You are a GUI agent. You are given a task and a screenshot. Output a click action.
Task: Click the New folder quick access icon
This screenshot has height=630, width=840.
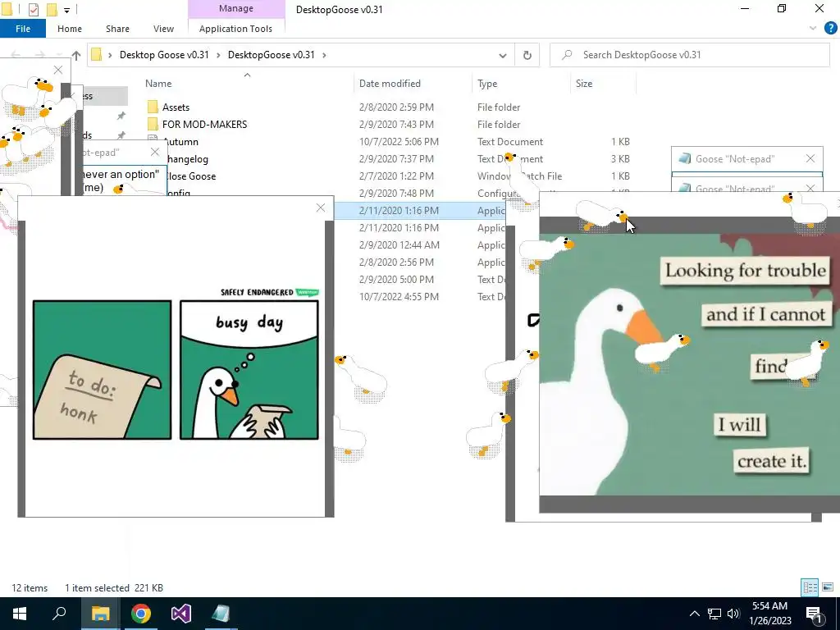pos(52,9)
